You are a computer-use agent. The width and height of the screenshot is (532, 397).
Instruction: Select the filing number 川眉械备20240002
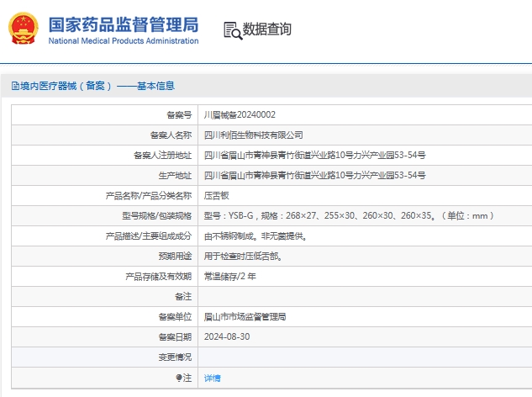tap(240, 114)
